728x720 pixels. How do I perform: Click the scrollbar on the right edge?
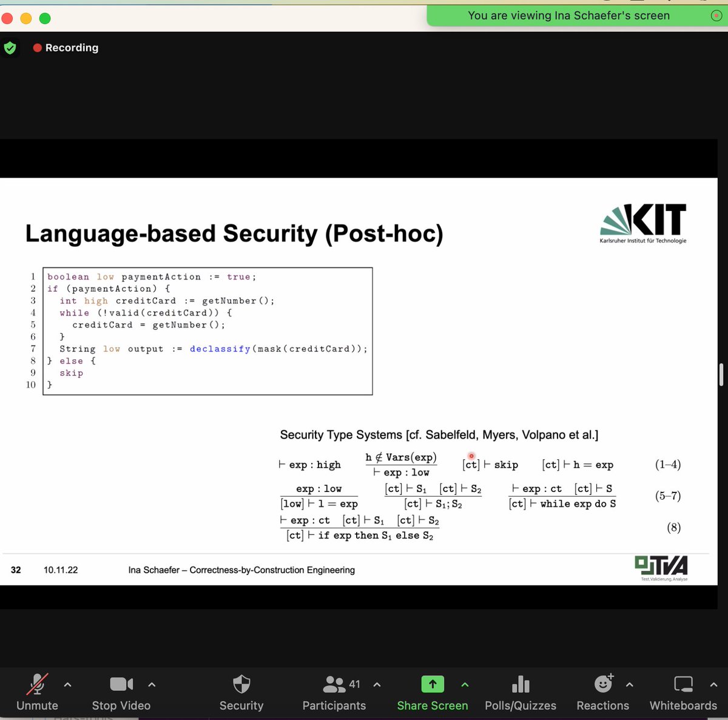tap(721, 375)
